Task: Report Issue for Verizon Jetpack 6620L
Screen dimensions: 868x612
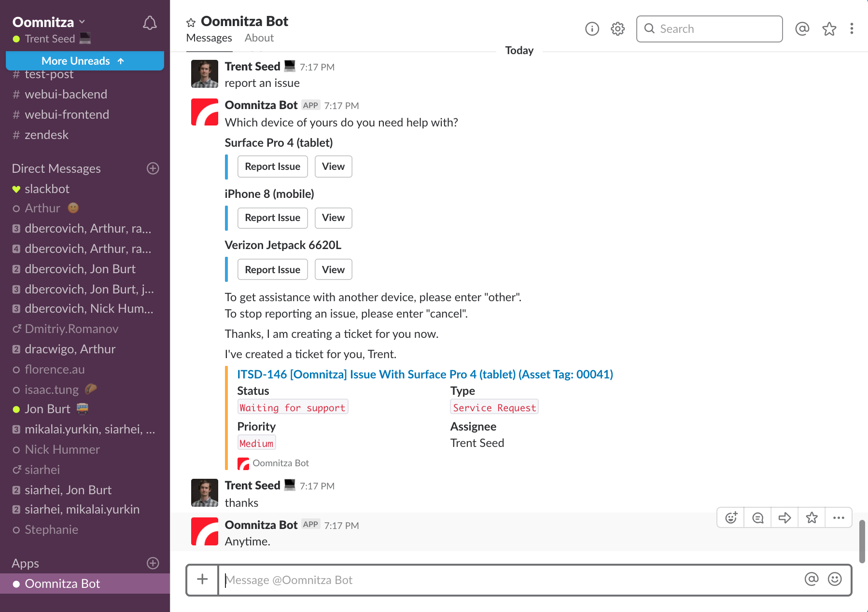Action: (x=273, y=270)
